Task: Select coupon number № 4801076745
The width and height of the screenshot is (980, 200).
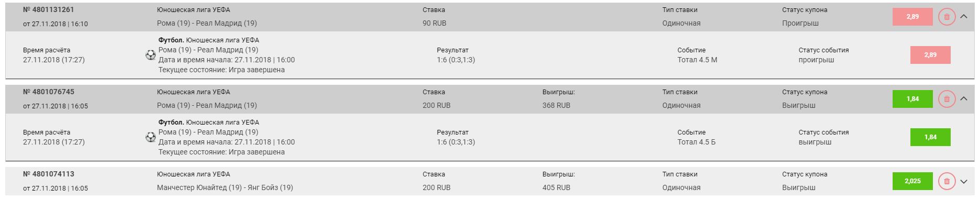Action: 49,92
